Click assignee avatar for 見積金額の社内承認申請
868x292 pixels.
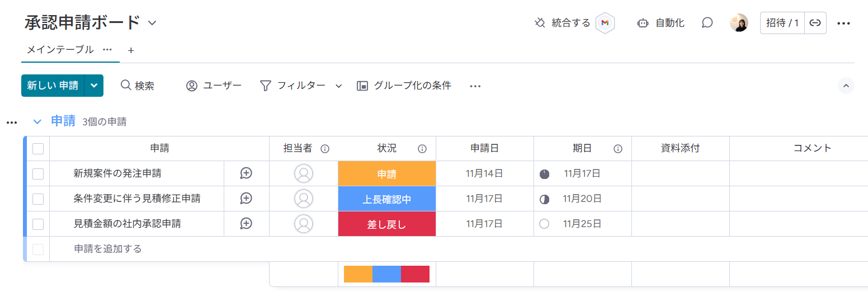304,224
